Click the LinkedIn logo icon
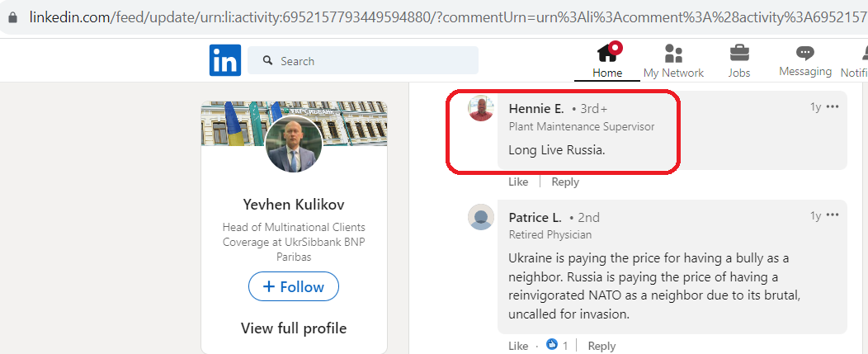The width and height of the screenshot is (868, 354). [x=225, y=60]
